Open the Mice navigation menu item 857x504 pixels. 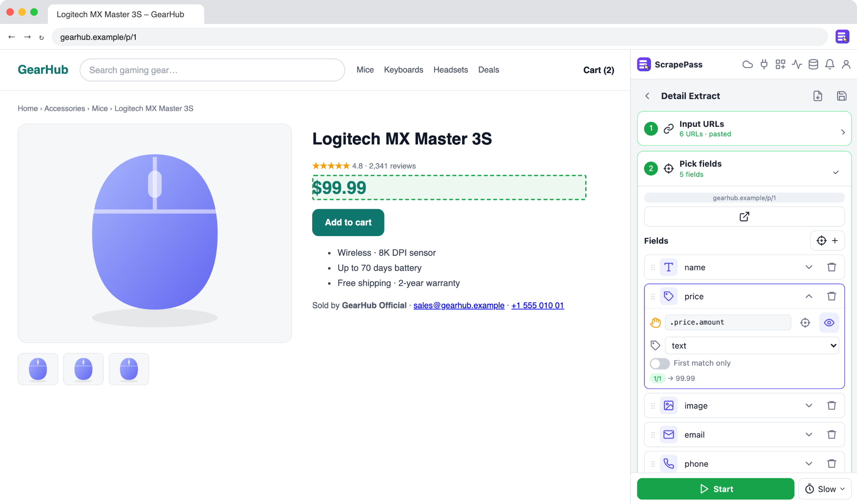point(365,70)
